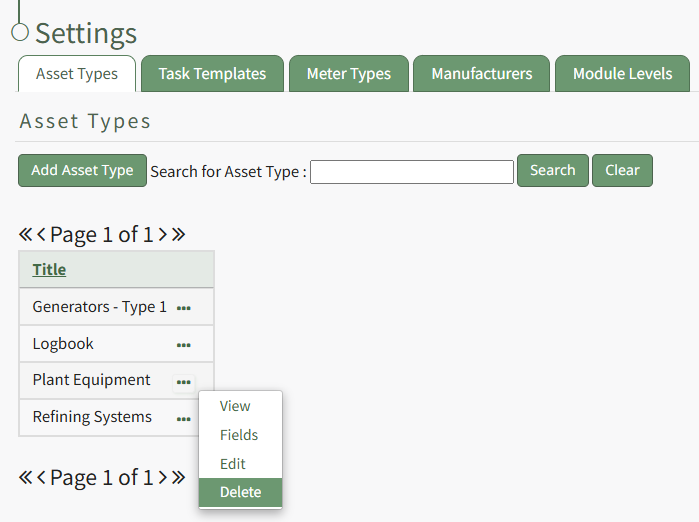Select Edit from the context menu

point(233,464)
